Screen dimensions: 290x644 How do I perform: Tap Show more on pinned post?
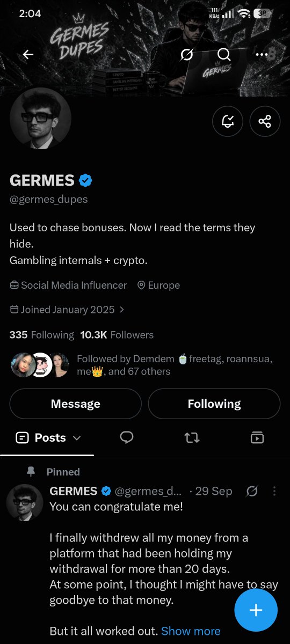[191, 631]
